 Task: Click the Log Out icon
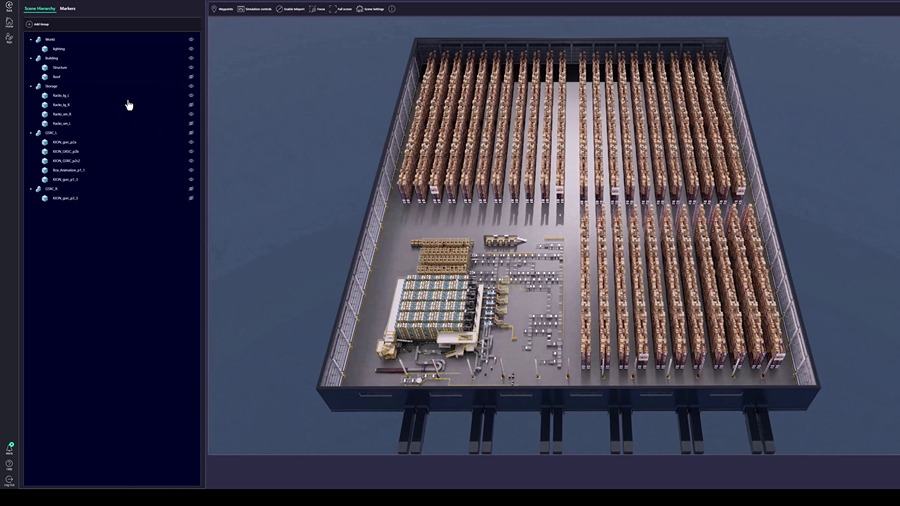(x=9, y=480)
